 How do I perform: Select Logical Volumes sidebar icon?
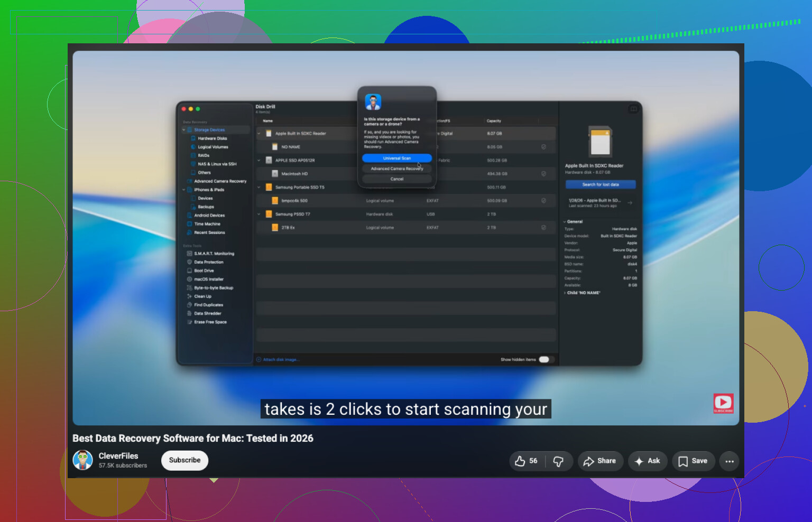click(193, 147)
